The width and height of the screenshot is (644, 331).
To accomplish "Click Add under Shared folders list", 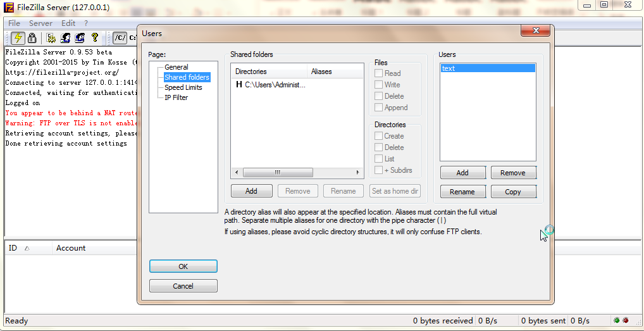I will coord(251,191).
